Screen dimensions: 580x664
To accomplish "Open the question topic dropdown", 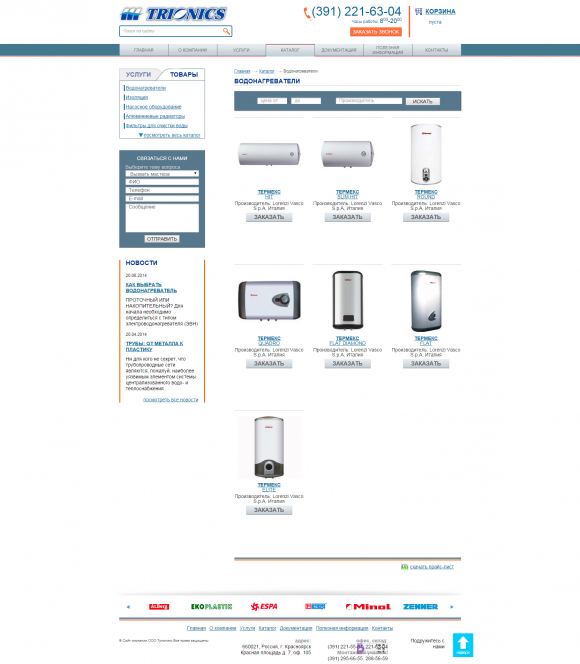I will point(162,174).
